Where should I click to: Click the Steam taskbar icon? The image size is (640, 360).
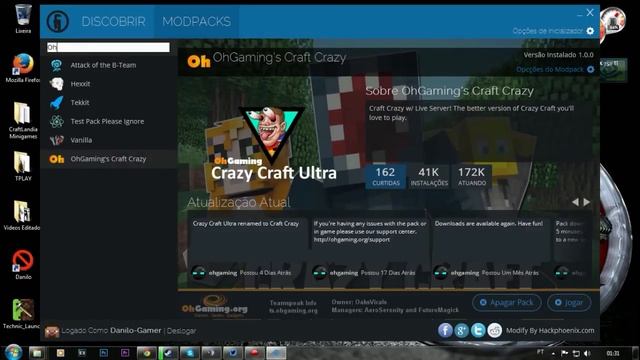click(168, 353)
